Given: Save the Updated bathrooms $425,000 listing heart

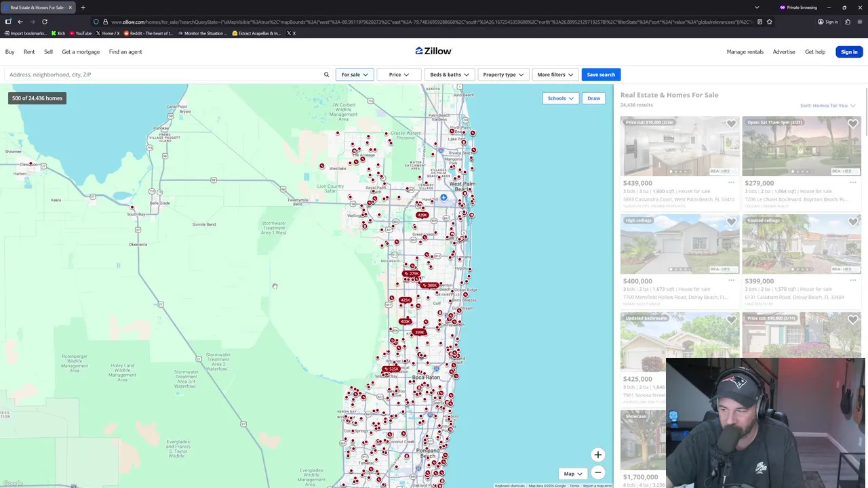Looking at the screenshot, I should (x=731, y=320).
